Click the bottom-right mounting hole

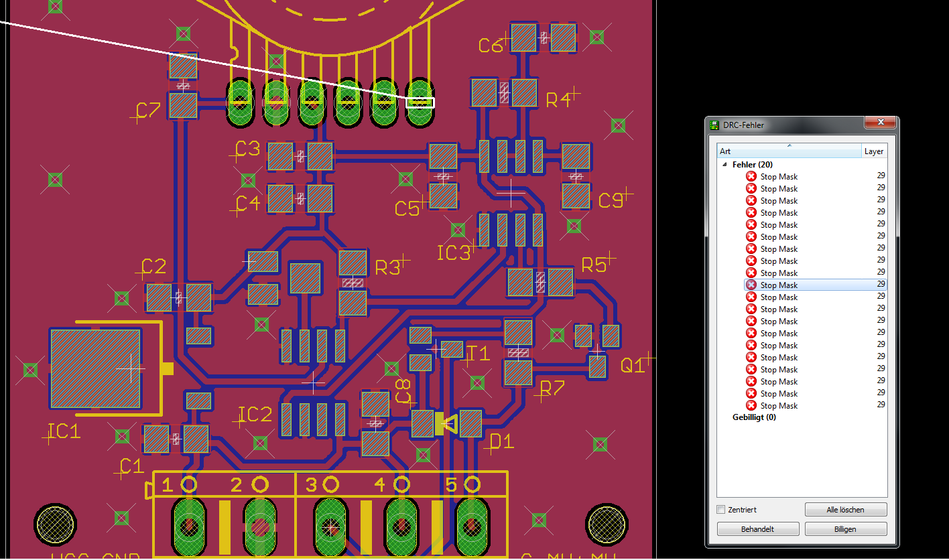607,524
